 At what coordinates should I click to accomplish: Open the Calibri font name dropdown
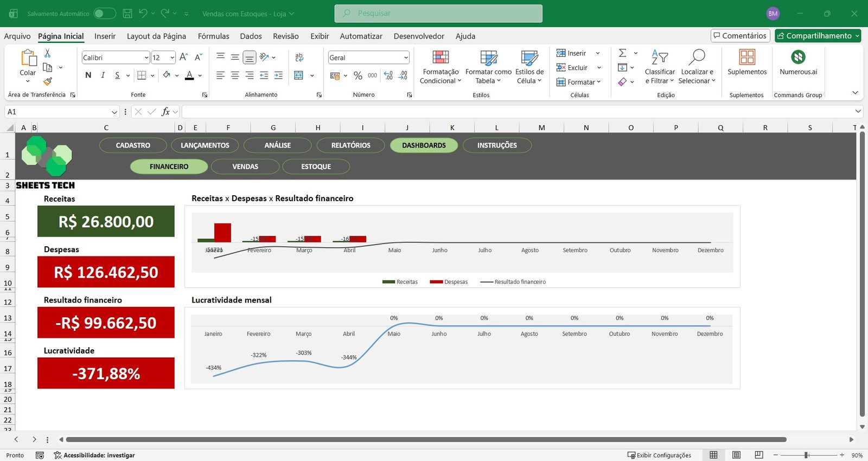tap(146, 57)
